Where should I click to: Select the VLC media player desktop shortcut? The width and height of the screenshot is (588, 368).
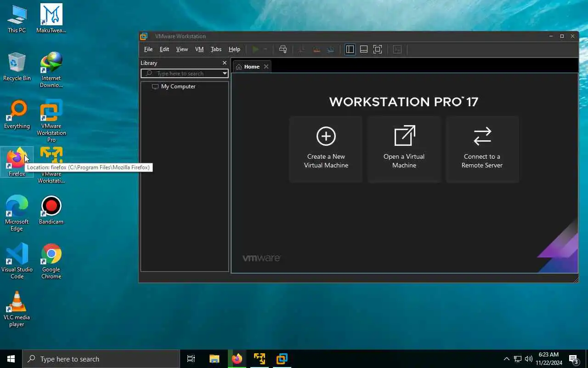[17, 309]
